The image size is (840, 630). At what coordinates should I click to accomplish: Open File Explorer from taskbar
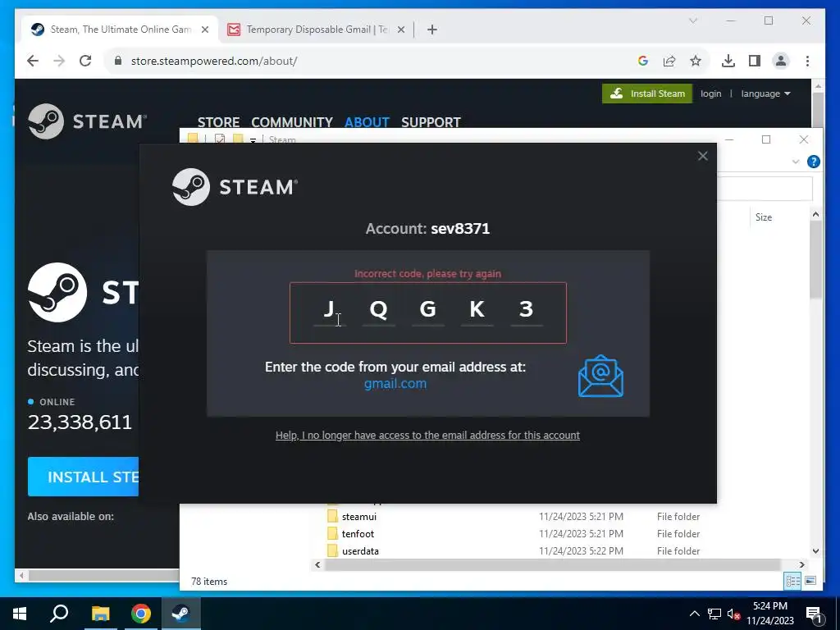[x=100, y=614]
